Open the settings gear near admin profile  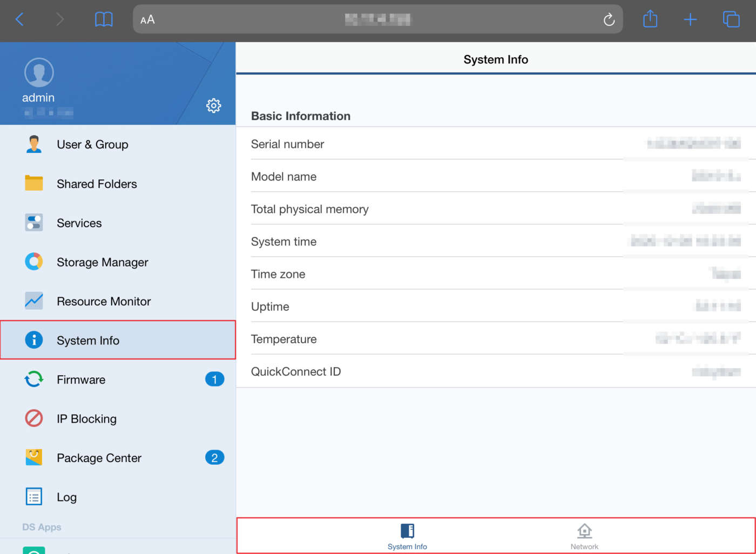(214, 105)
